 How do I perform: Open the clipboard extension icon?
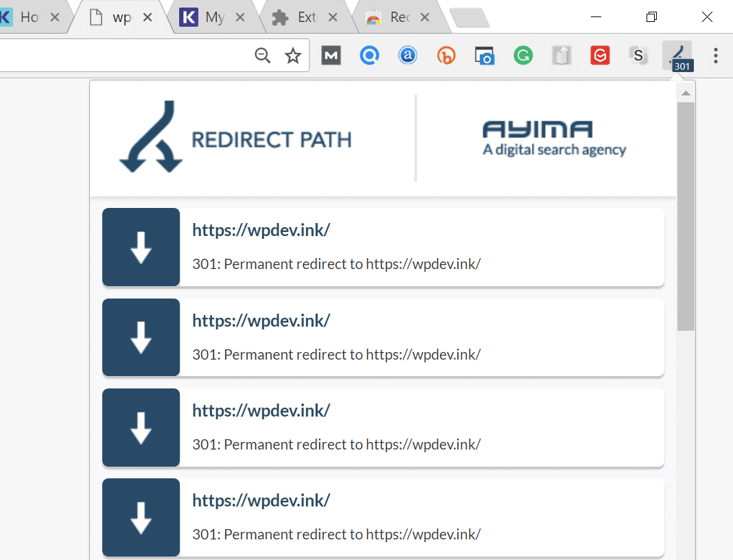[561, 56]
